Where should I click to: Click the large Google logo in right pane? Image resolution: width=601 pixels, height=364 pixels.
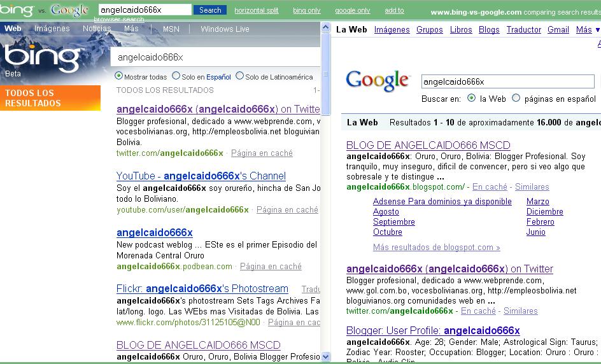pyautogui.click(x=378, y=81)
